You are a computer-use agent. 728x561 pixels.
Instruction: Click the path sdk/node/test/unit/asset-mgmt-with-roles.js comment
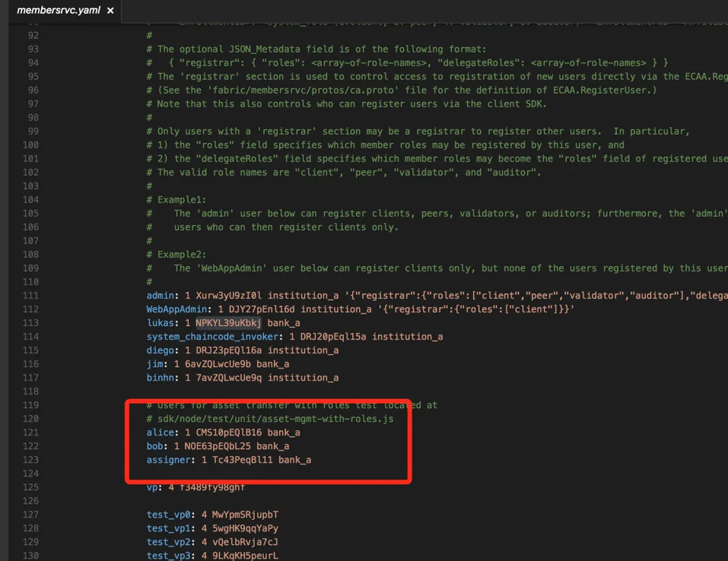click(x=275, y=419)
